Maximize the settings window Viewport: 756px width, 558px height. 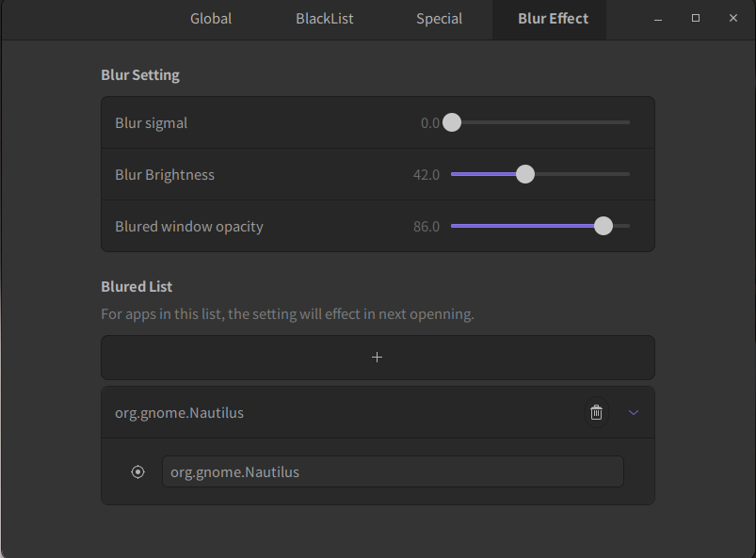696,19
